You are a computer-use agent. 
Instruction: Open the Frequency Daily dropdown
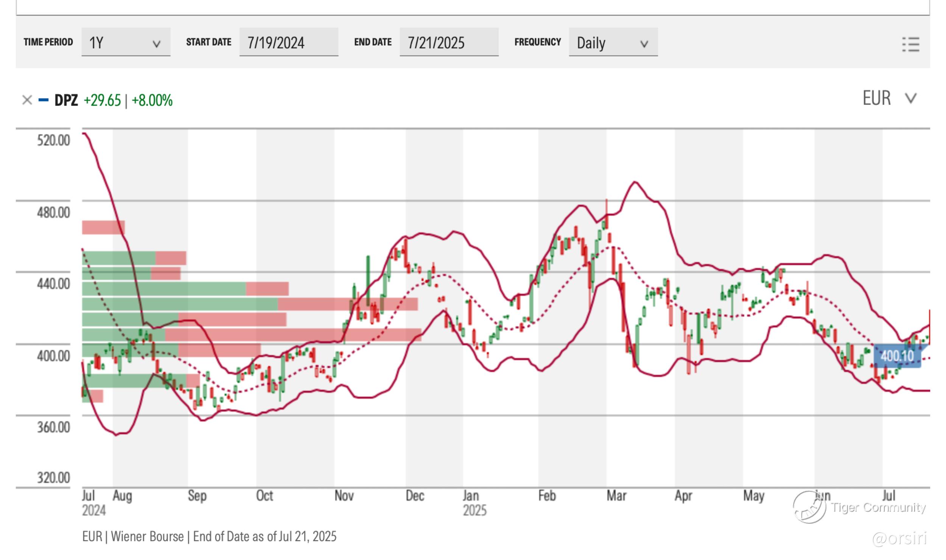coord(613,42)
